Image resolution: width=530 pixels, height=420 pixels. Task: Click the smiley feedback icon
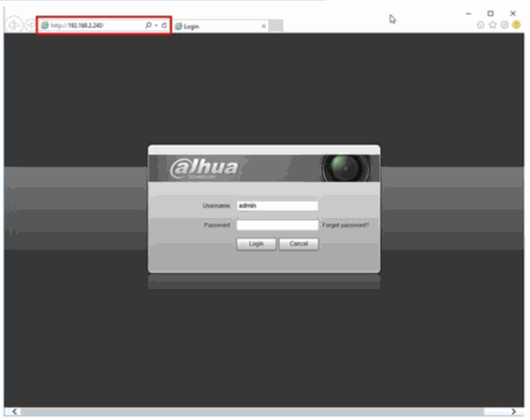pos(516,24)
